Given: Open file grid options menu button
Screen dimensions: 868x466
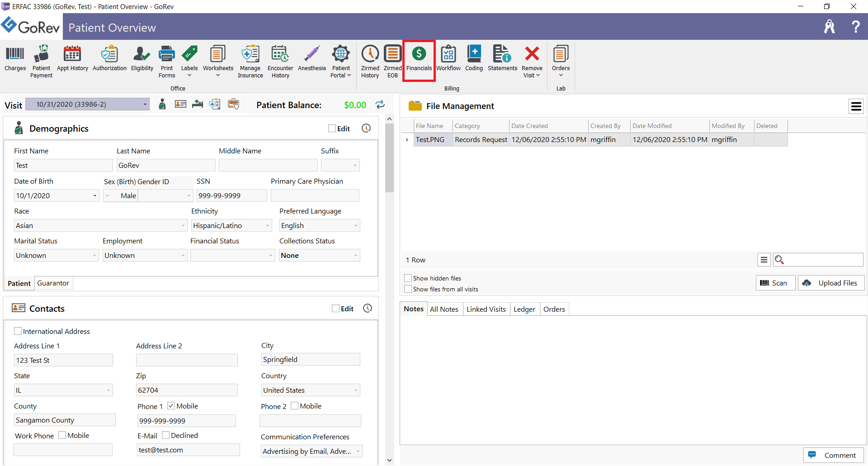Looking at the screenshot, I should click(764, 260).
